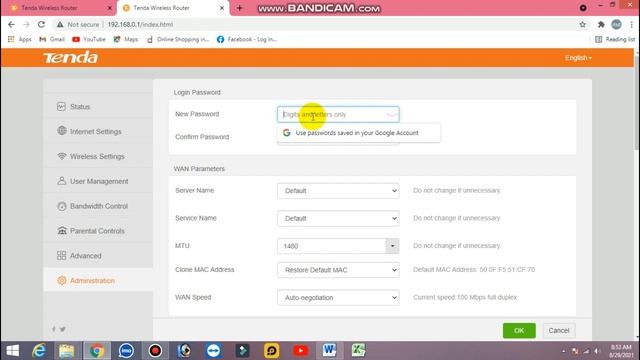Expand the WAN Speed dropdown
Image resolution: width=640 pixels, height=360 pixels.
coord(338,298)
